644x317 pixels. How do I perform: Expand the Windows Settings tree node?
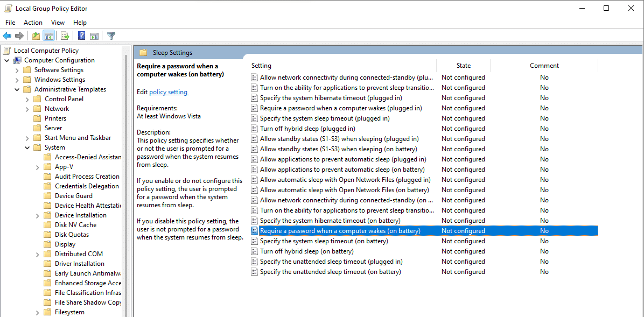tap(17, 80)
